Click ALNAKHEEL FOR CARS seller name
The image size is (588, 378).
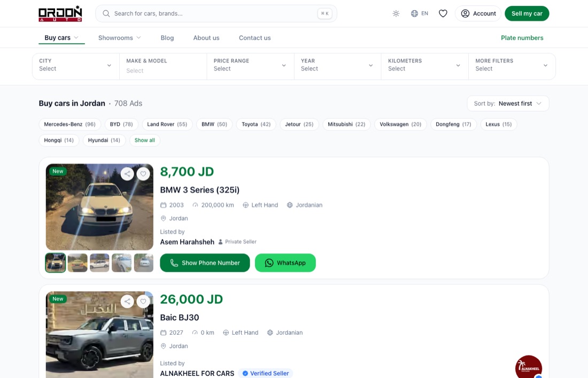pyautogui.click(x=197, y=374)
